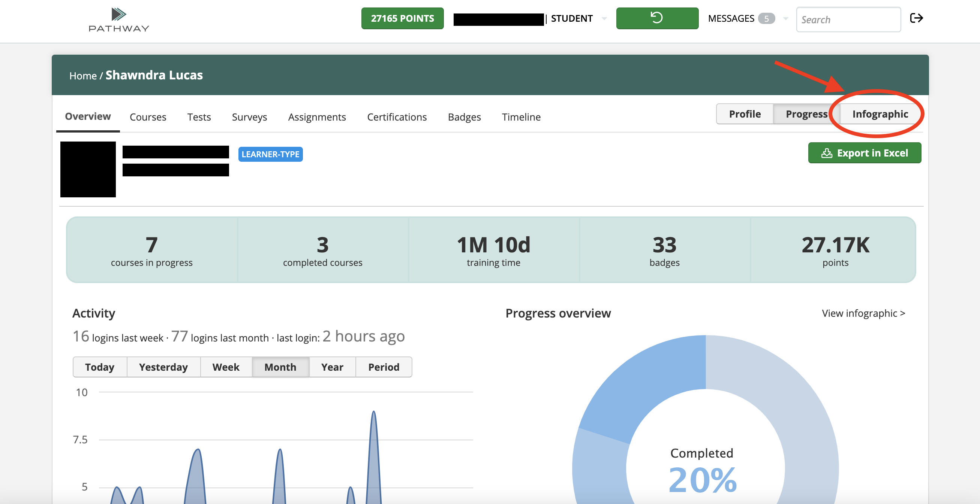Click the Home breadcrumb link
Screen dimensions: 980x504
(82, 76)
